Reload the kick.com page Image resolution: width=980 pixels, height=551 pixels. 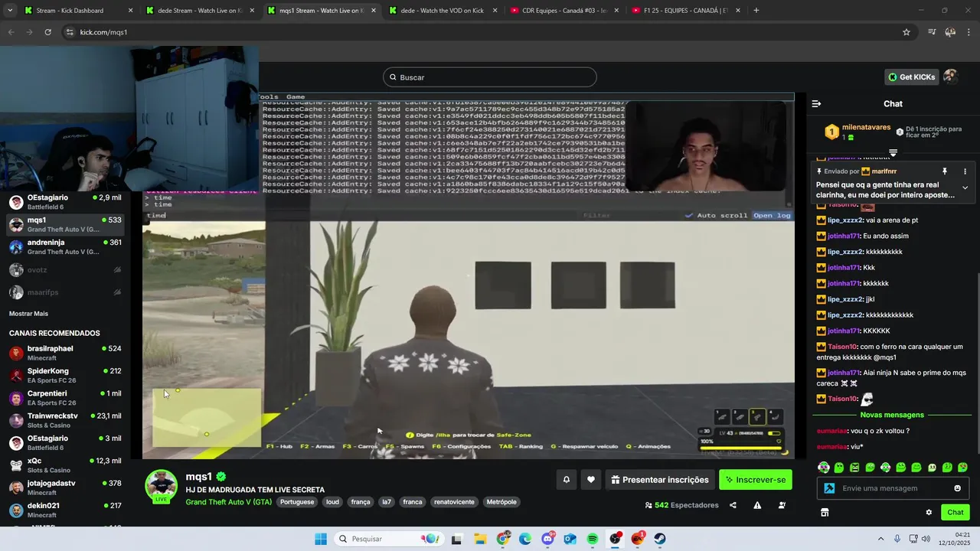point(47,32)
